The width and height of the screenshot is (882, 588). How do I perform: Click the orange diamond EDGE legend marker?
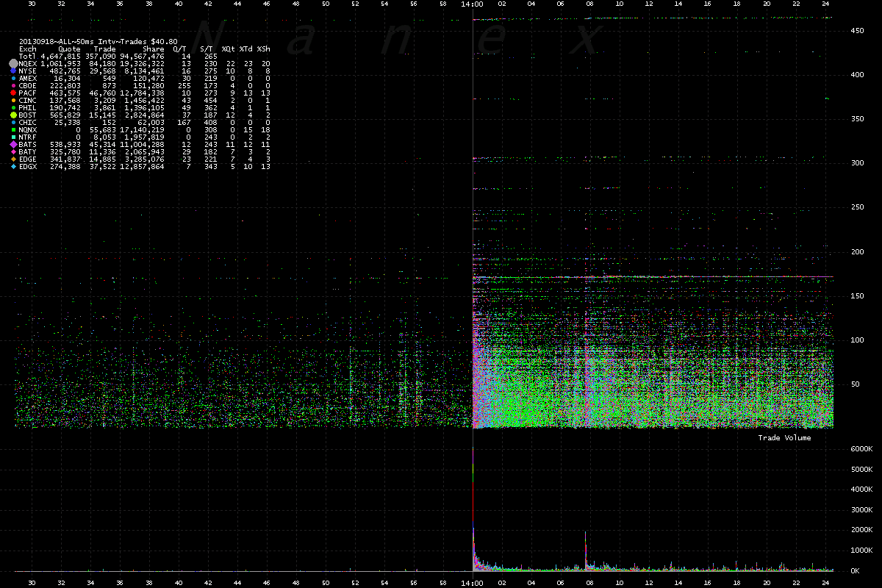coord(13,159)
